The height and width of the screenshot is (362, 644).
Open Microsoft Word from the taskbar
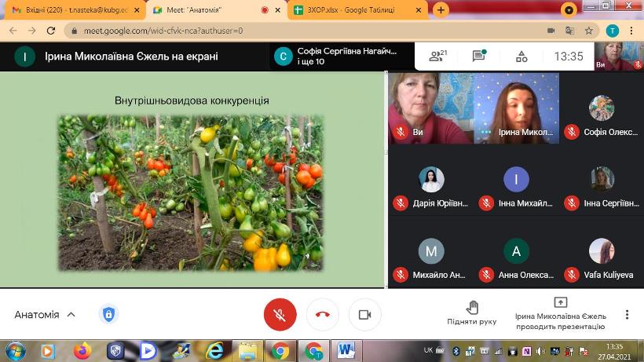click(x=346, y=350)
